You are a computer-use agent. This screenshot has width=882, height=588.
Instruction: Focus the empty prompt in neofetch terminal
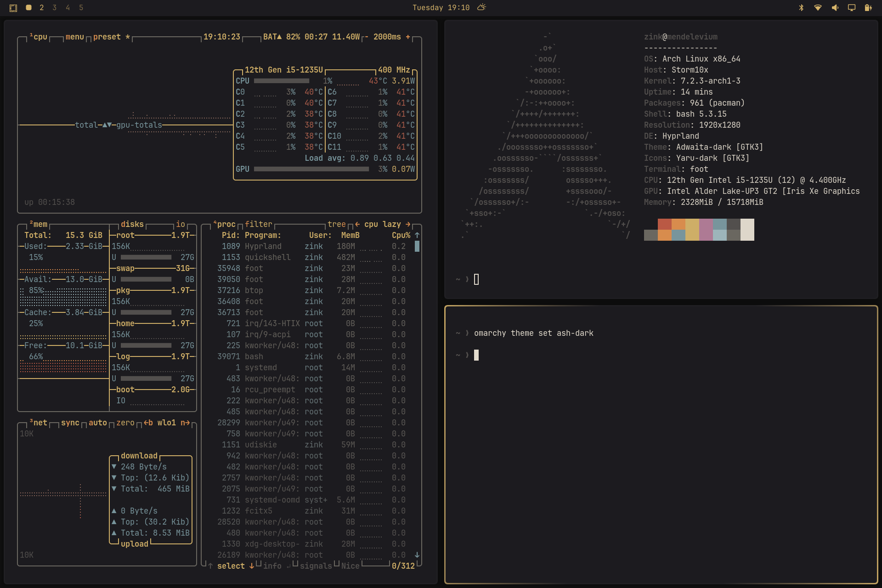point(476,279)
